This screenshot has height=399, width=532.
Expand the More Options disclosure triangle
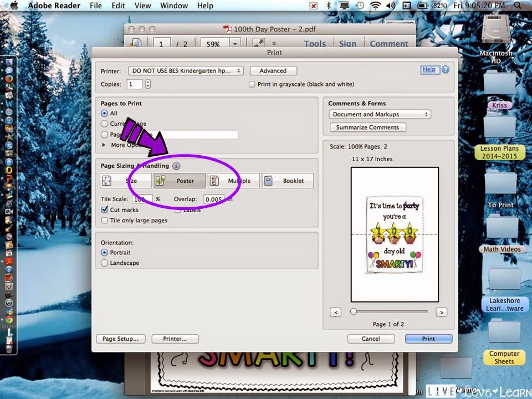[104, 145]
